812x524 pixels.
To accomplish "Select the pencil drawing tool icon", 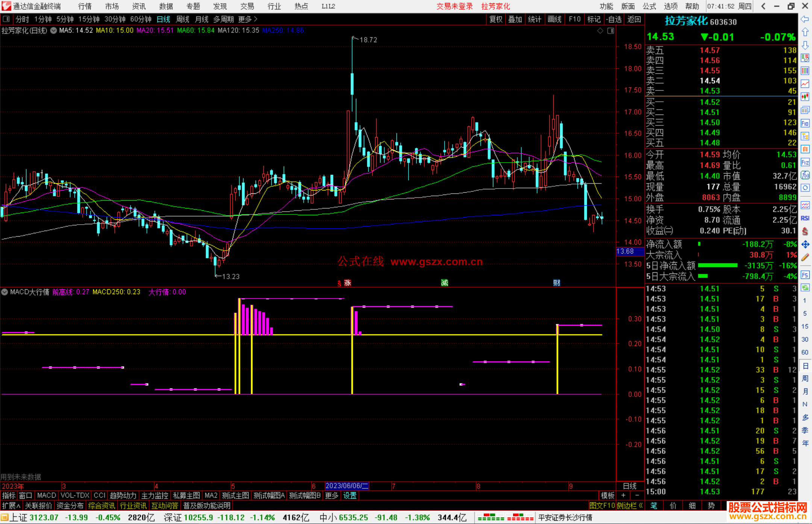I will (x=805, y=257).
